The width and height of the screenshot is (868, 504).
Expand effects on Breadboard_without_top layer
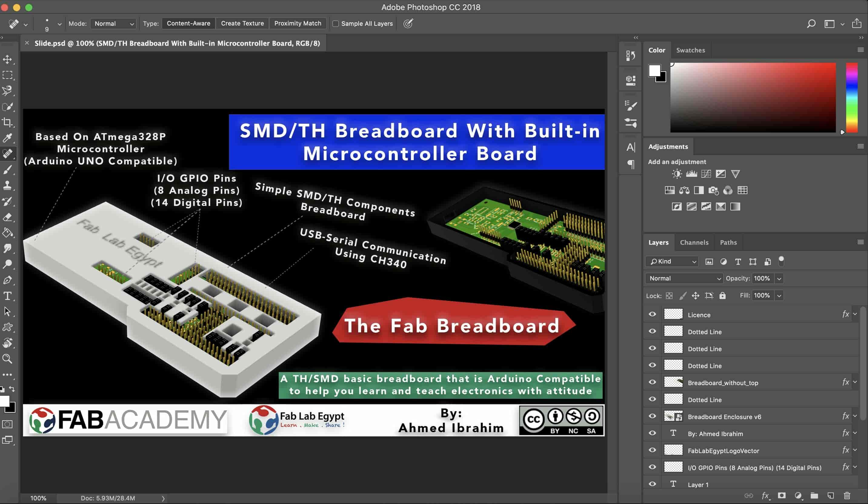point(855,382)
